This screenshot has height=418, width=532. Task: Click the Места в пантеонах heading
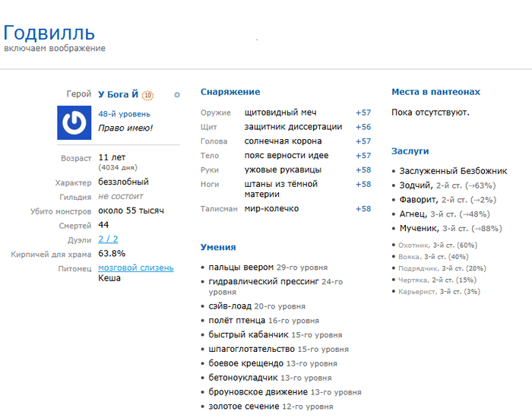pyautogui.click(x=435, y=92)
